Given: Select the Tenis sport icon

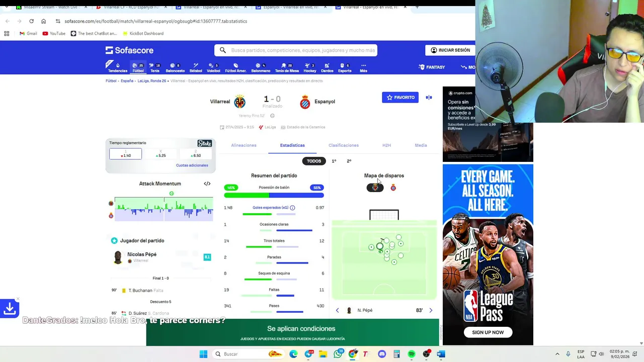Looking at the screenshot, I should coord(155,67).
